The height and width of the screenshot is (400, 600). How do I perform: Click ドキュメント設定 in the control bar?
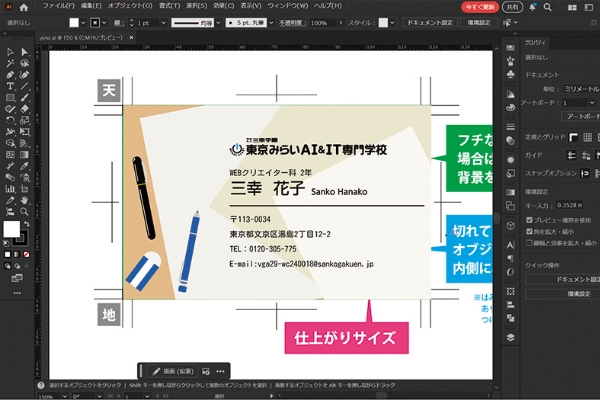(430, 21)
